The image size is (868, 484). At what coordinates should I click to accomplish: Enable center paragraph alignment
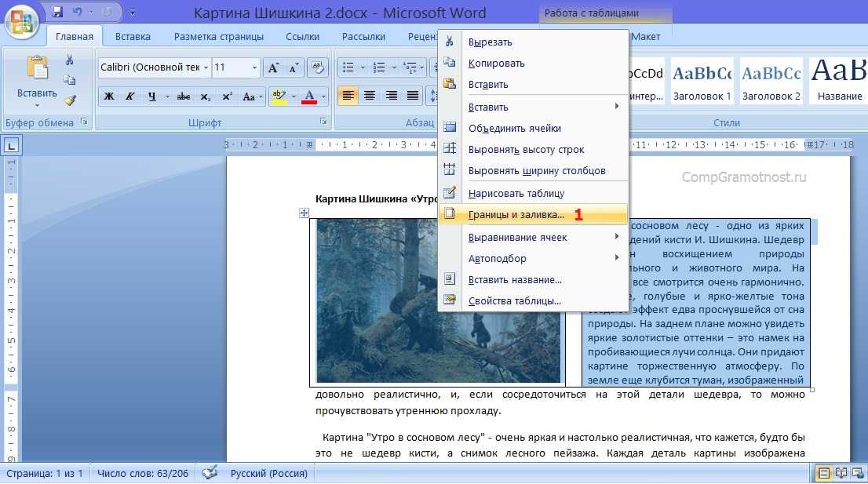370,96
